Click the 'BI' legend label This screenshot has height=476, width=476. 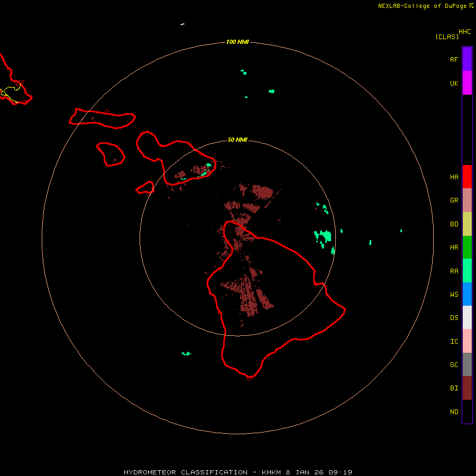(x=454, y=388)
